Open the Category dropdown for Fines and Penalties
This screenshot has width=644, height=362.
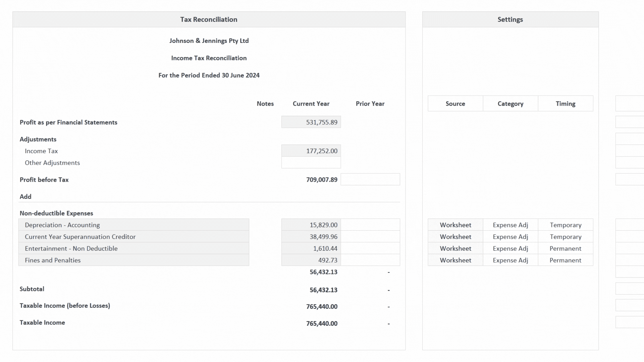(510, 260)
